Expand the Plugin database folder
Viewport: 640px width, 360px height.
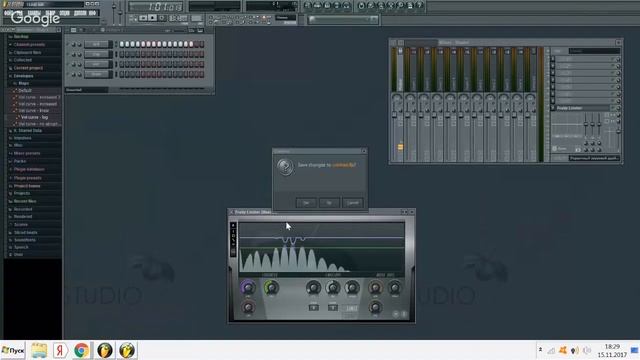coord(29,169)
